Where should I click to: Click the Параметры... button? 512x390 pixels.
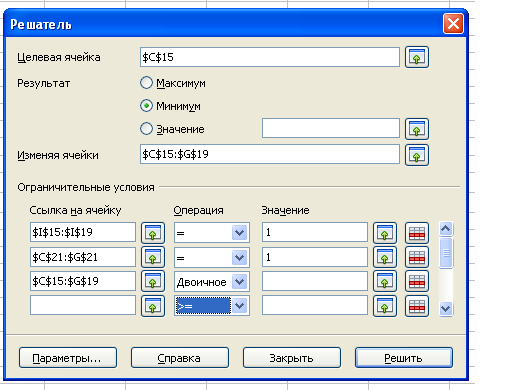68,358
